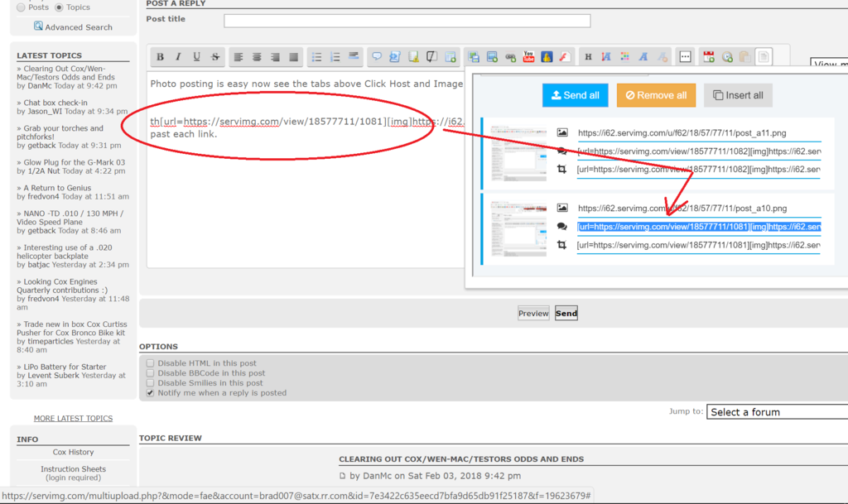Select the highlighted 1081 BBCode link field
Viewport: 848px width, 504px height.
pyautogui.click(x=699, y=227)
